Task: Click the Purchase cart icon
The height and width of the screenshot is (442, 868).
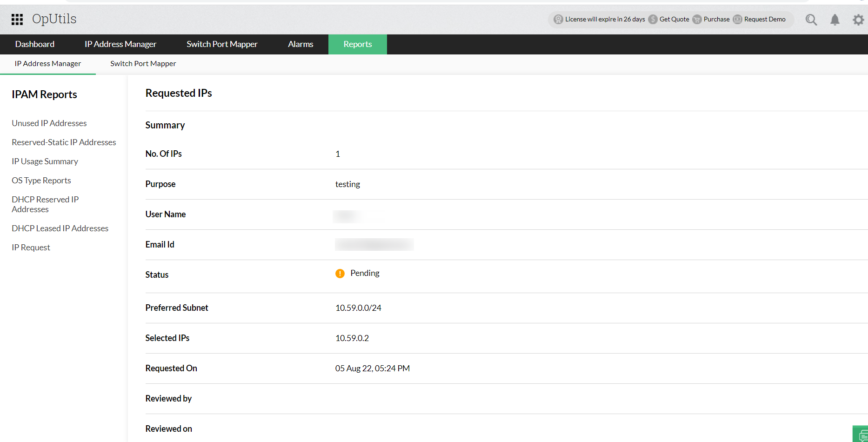Action: (697, 19)
